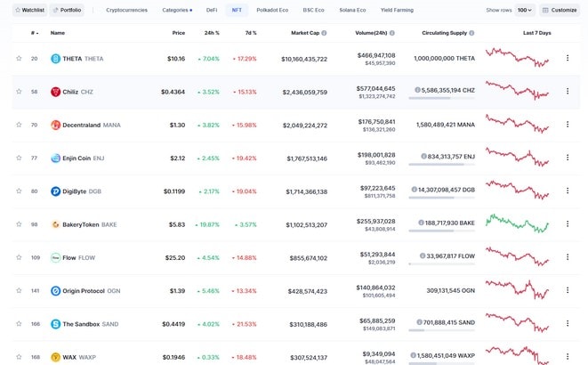Screen dimensions: 588x365
Task: Open more options menu for DigiByte row
Action: pos(568,191)
